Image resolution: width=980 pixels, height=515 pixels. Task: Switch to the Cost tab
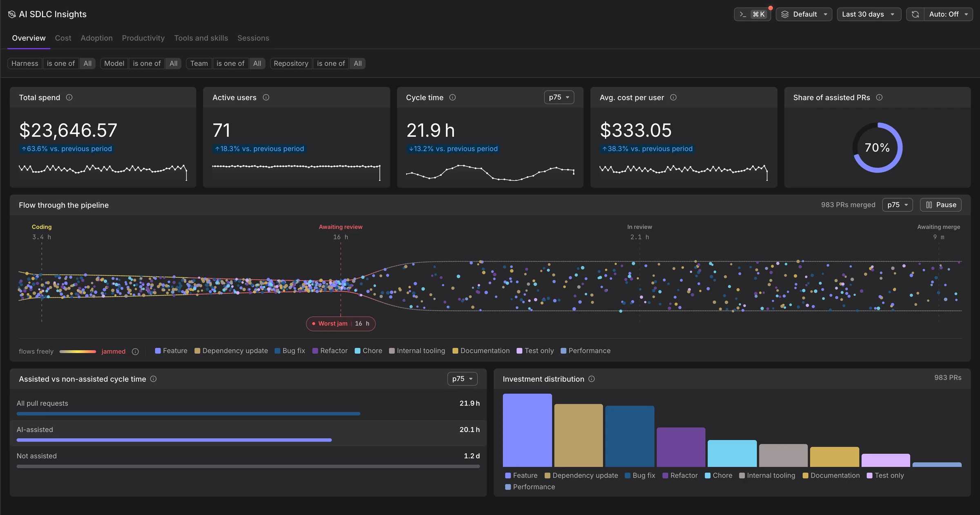(x=63, y=38)
